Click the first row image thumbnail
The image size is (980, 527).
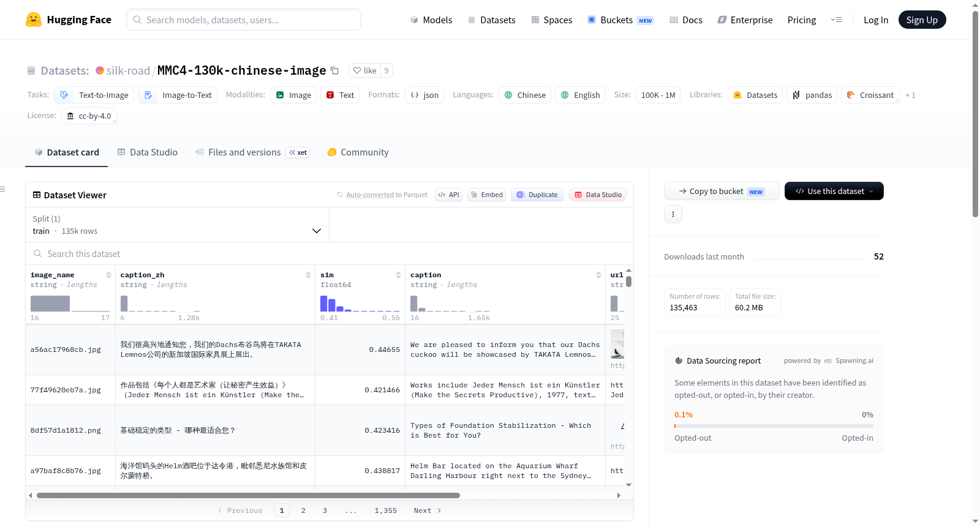coord(617,344)
